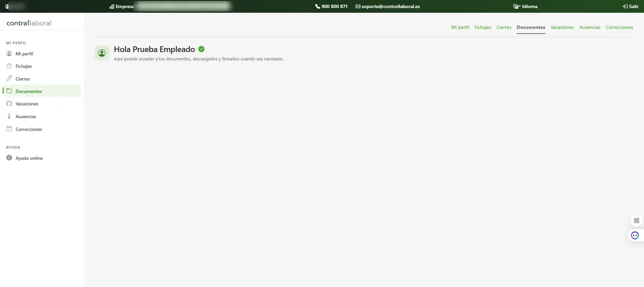Switch to the Correcciones top tab
644x287 pixels.
click(619, 27)
